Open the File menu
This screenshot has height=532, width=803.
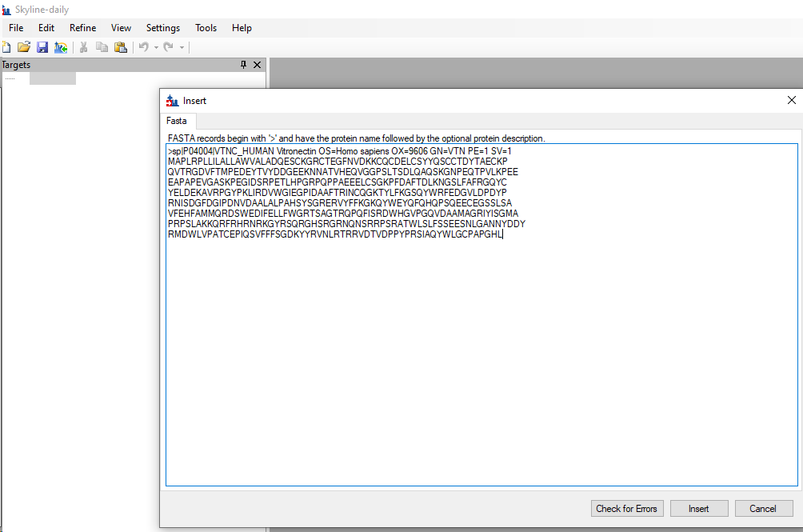pos(16,28)
